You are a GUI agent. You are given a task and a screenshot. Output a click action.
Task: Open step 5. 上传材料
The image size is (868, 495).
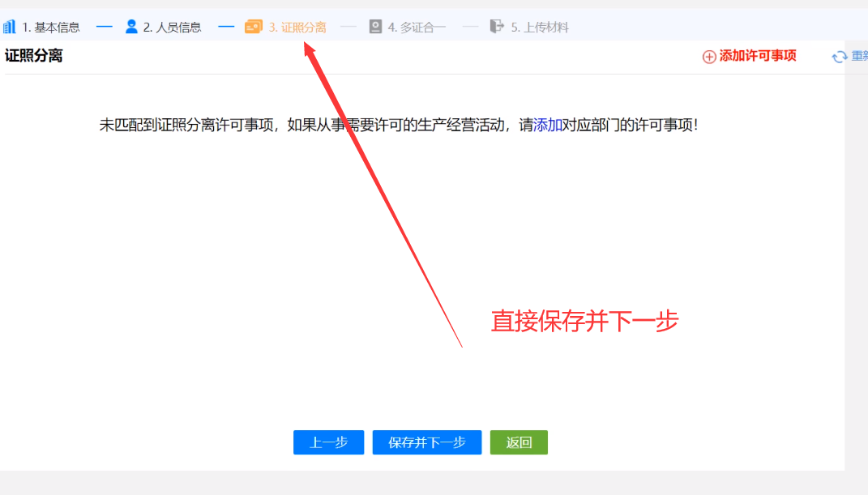(x=540, y=27)
